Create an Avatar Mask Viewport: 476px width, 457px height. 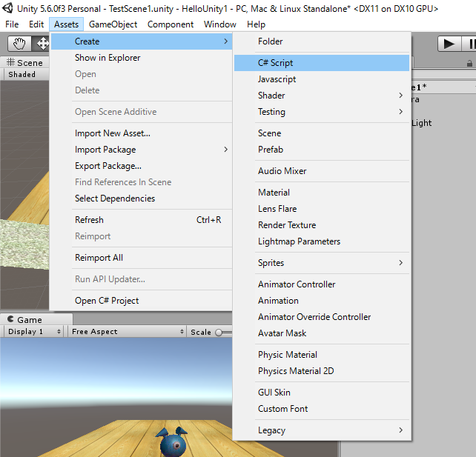pos(322,333)
